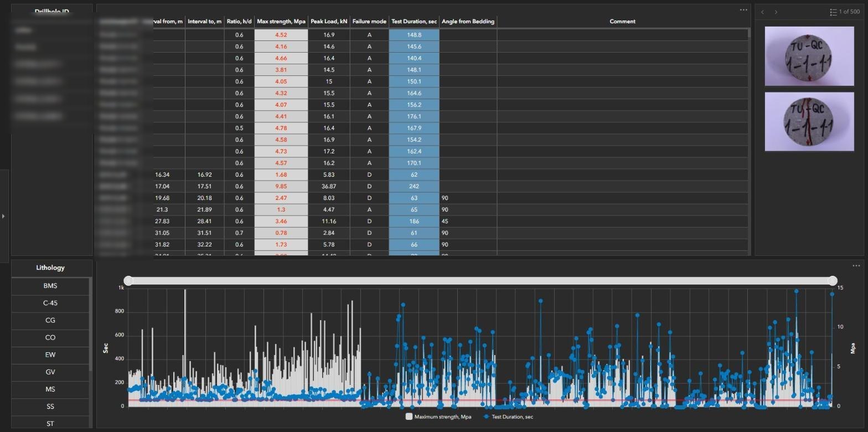Click the Ratio, h/d column header
868x432 pixels.
[x=239, y=22]
